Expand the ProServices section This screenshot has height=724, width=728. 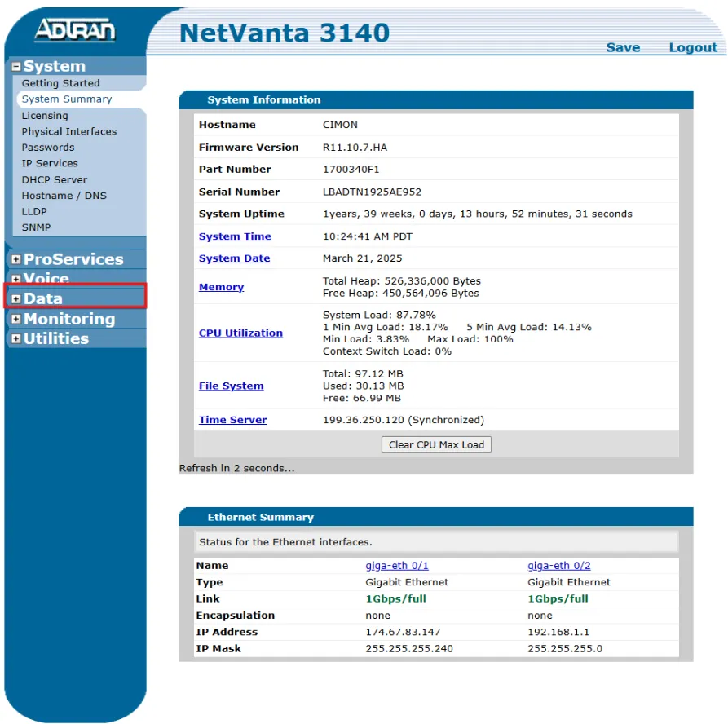tap(16, 259)
